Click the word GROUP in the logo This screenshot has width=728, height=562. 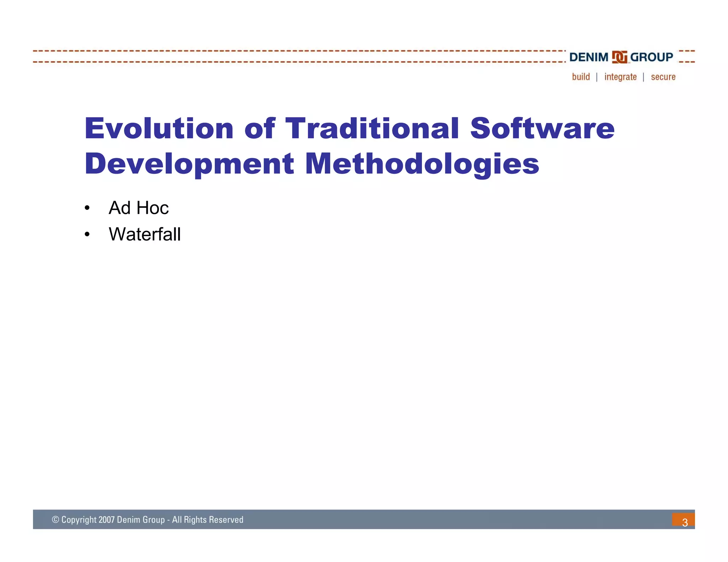click(x=652, y=57)
